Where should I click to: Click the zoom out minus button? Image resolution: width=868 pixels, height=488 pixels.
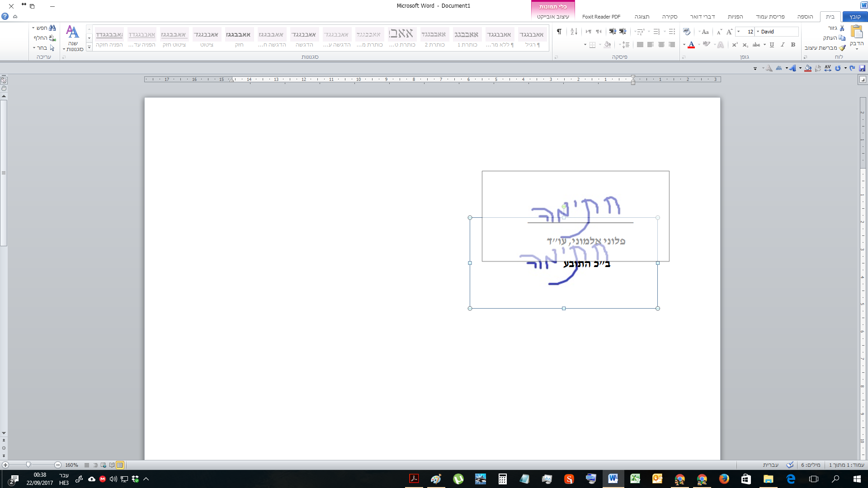(x=58, y=465)
